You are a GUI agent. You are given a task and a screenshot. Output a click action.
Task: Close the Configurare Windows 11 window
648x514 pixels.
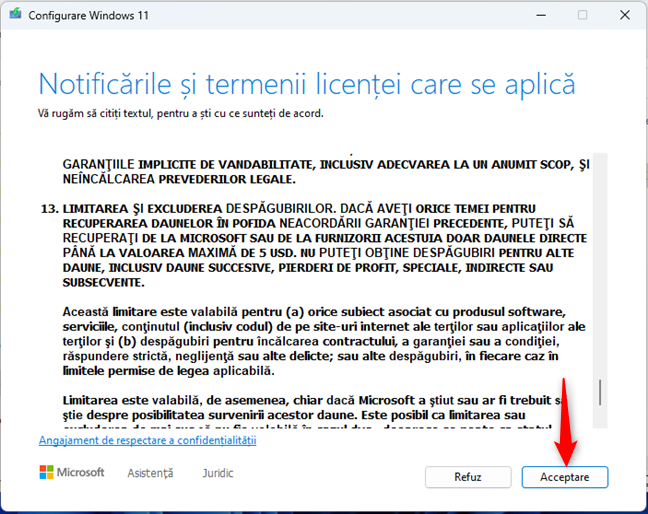[x=624, y=15]
